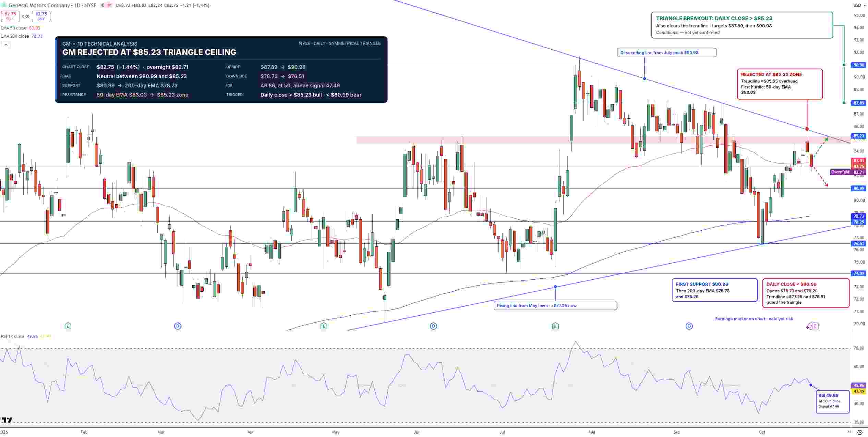
Task: Collapse the indicator legend with the chevron
Action: coord(5,45)
